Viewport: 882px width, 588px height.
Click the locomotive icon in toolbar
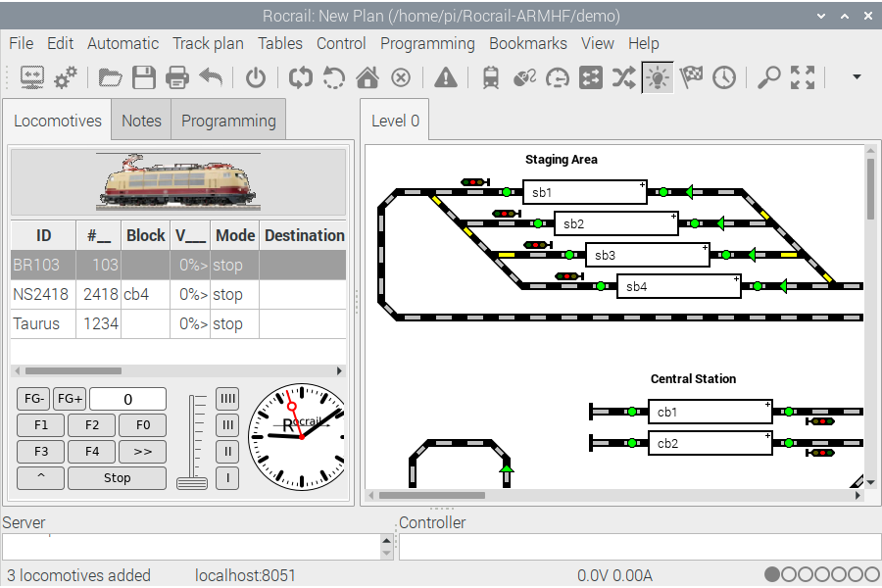(491, 77)
